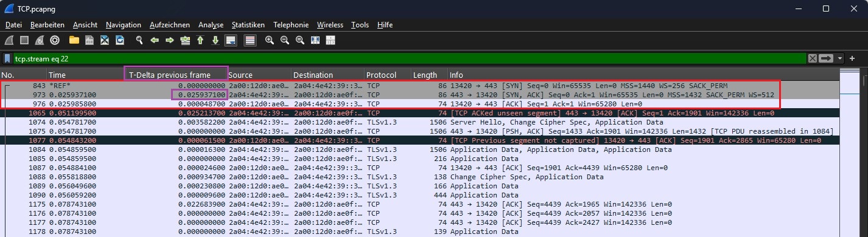Click the packet minimap color bar
Screen dimensions: 868x237
(x=850, y=152)
